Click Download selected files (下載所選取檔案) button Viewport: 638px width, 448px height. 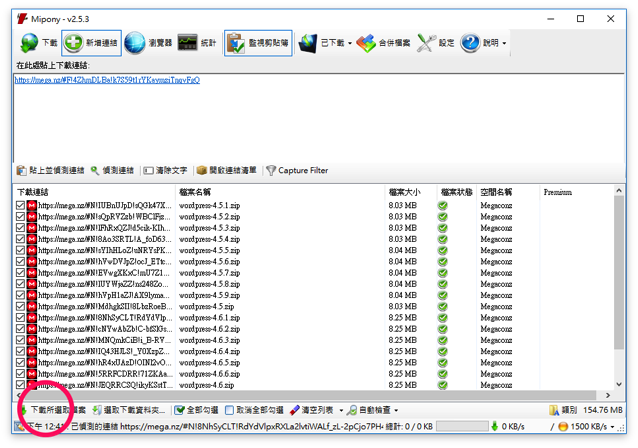click(52, 410)
